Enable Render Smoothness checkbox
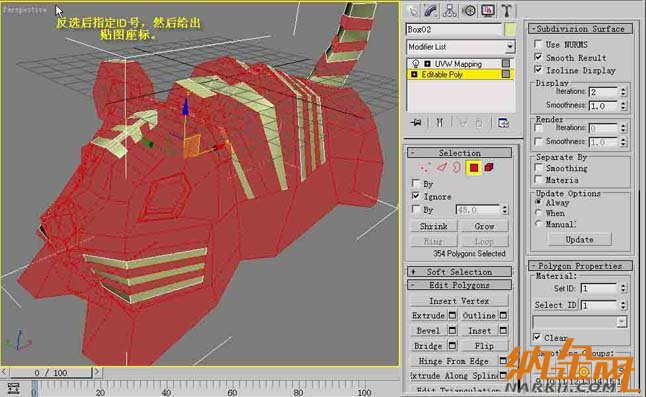Viewport: 646px width, 397px height. pyautogui.click(x=538, y=141)
